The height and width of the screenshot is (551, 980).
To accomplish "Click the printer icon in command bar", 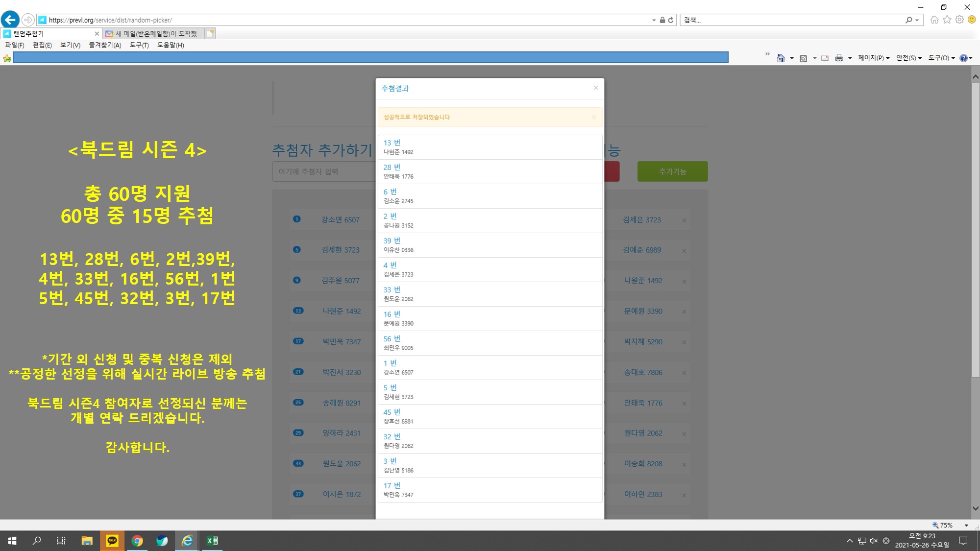I will (839, 58).
